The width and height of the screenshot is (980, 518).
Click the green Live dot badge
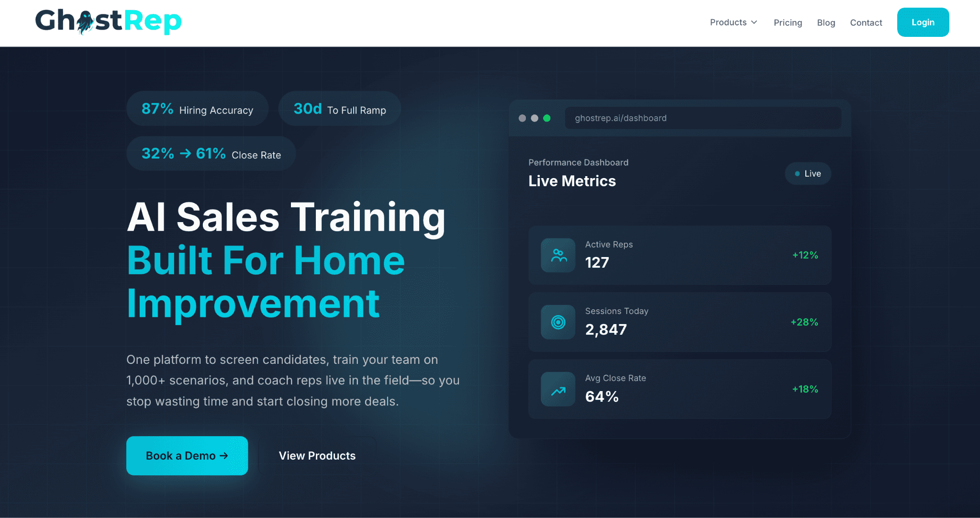click(x=796, y=173)
